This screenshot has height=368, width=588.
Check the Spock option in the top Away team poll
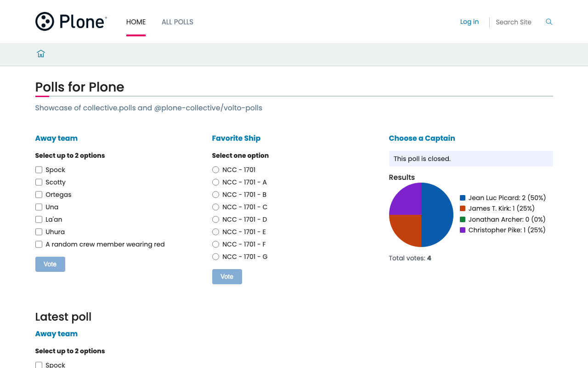click(39, 170)
